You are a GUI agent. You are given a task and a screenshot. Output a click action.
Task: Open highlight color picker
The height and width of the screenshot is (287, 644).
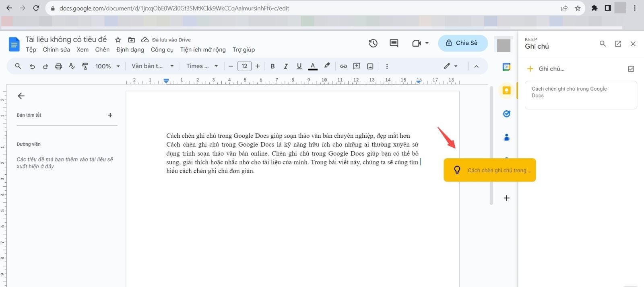pyautogui.click(x=327, y=66)
